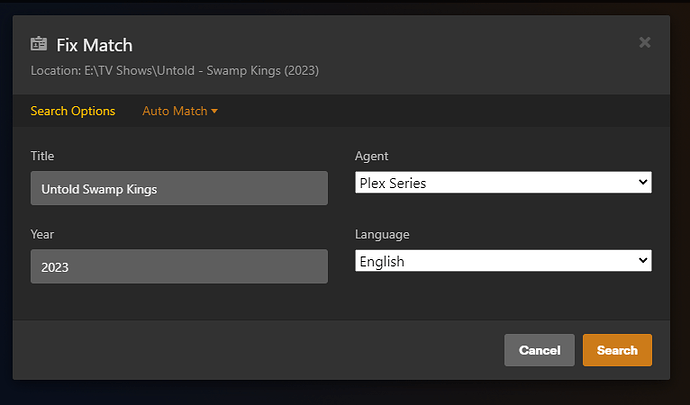Viewport: 690px width, 405px height.
Task: Click inside the Year field
Action: point(179,266)
